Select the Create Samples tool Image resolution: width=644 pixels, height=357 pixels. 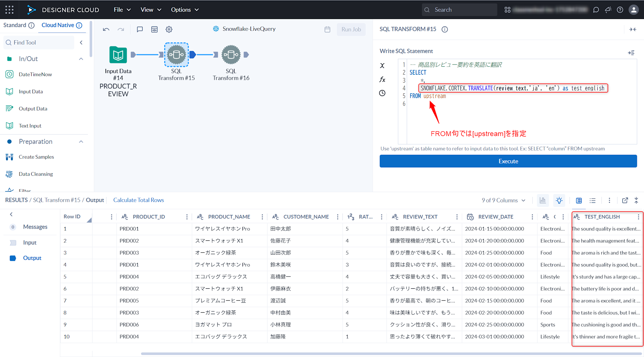click(36, 157)
